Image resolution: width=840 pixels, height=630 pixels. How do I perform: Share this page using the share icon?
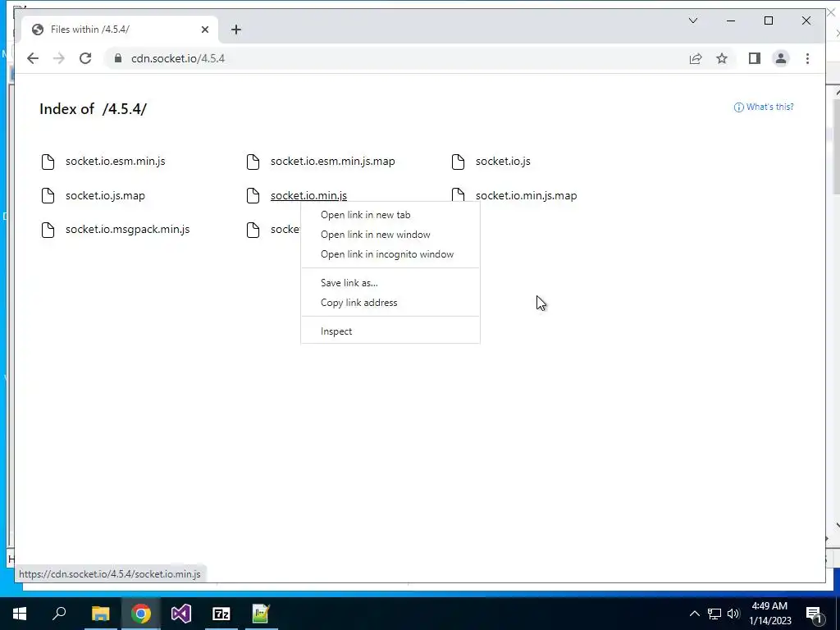(696, 58)
